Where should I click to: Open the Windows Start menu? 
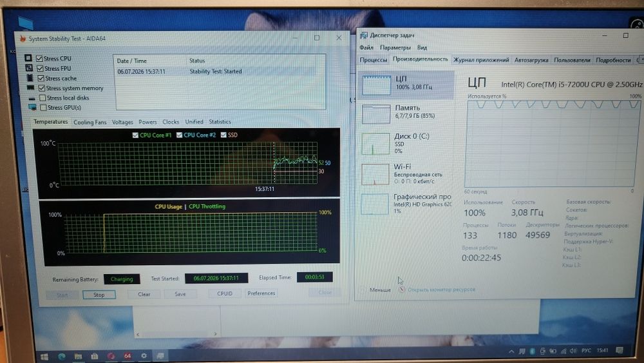[x=44, y=356]
